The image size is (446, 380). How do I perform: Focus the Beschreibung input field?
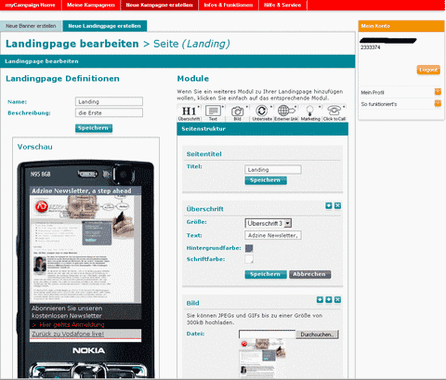(x=109, y=113)
